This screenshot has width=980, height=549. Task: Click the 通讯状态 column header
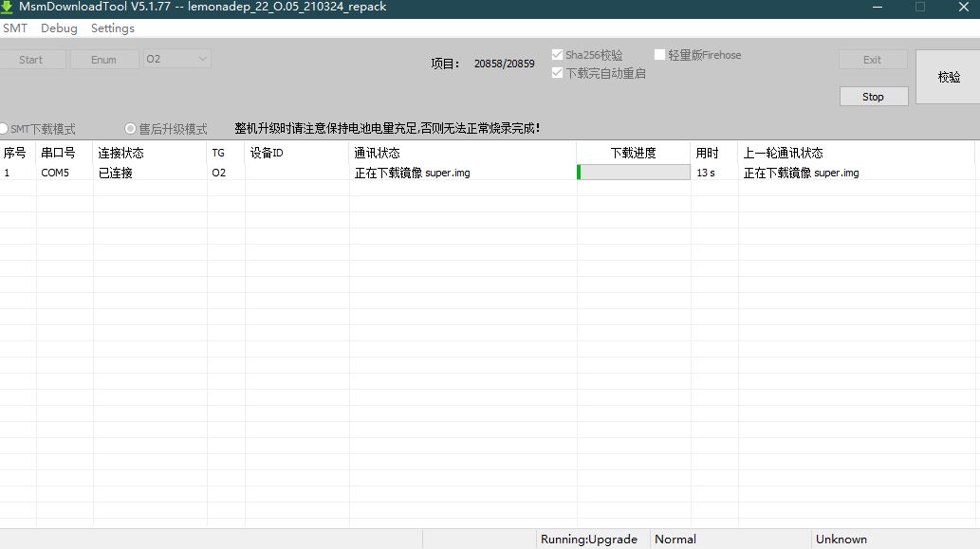[x=377, y=153]
